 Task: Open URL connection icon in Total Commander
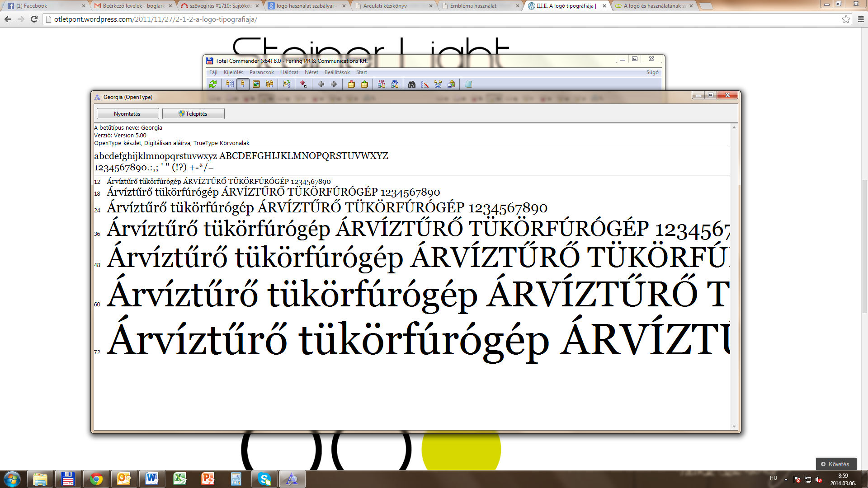pos(395,84)
